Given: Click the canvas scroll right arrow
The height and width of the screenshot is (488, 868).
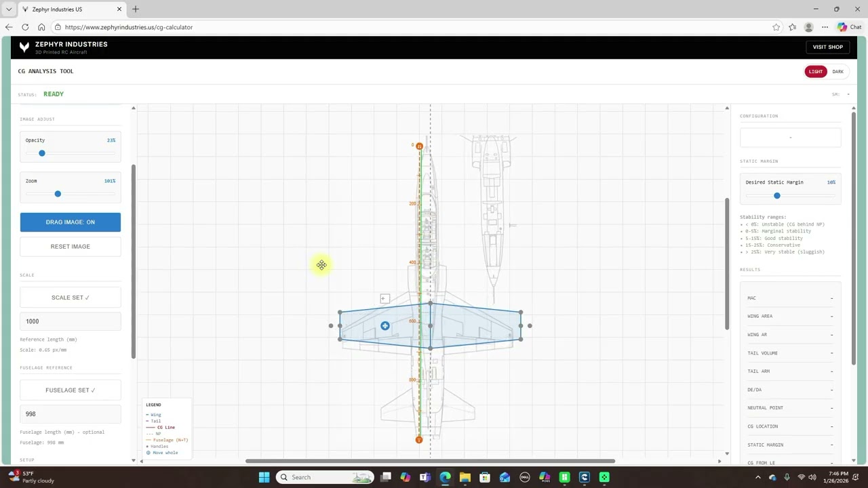Looking at the screenshot, I should 719,462.
